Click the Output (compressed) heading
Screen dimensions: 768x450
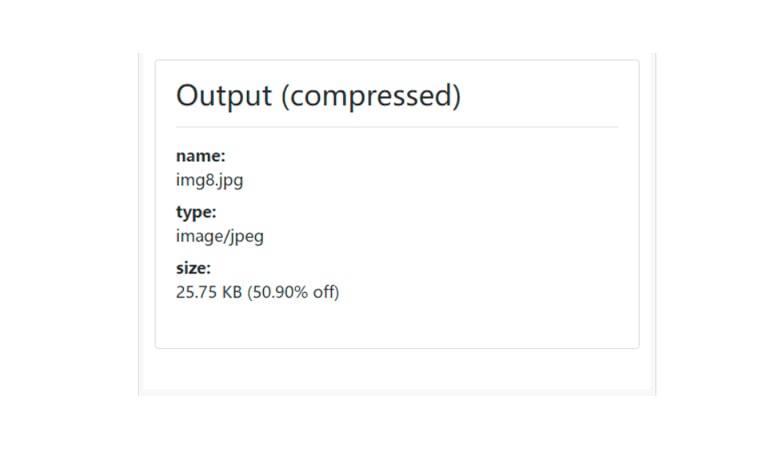point(318,95)
